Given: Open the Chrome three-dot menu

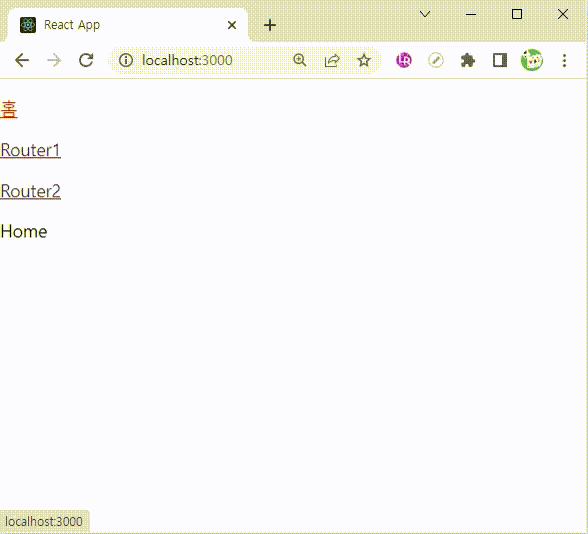Looking at the screenshot, I should point(564,60).
